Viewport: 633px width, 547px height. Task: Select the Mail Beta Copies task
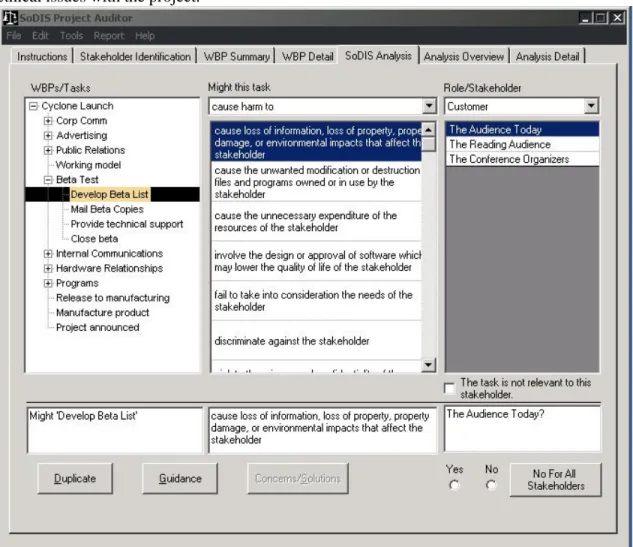pyautogui.click(x=107, y=209)
